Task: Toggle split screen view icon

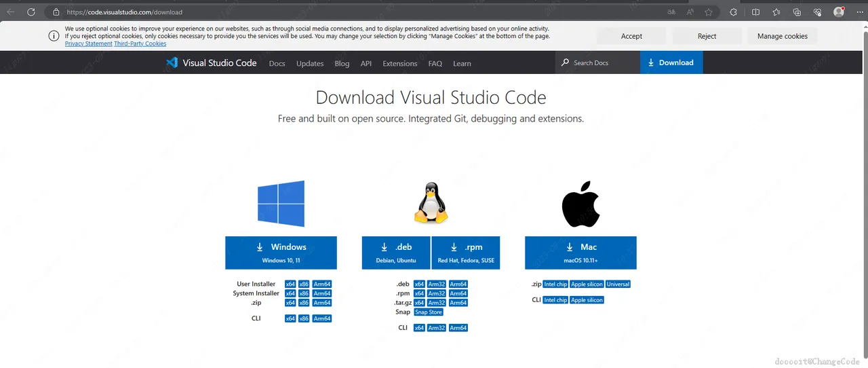Action: coord(755,12)
